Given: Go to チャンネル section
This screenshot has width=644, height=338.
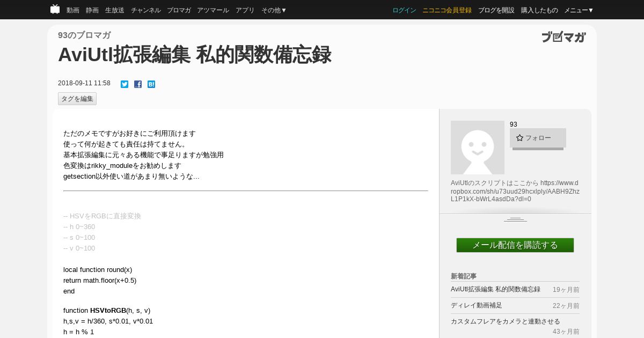Looking at the screenshot, I should (x=146, y=10).
